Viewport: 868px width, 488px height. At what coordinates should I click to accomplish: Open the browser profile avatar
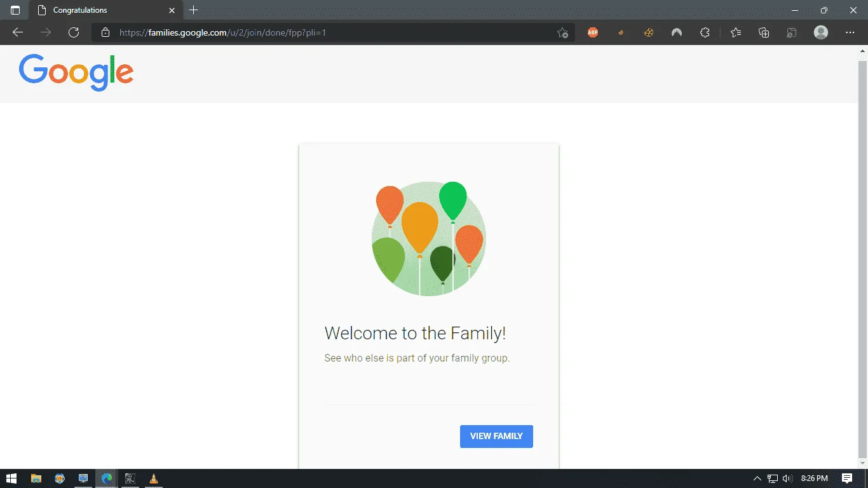[x=821, y=32]
